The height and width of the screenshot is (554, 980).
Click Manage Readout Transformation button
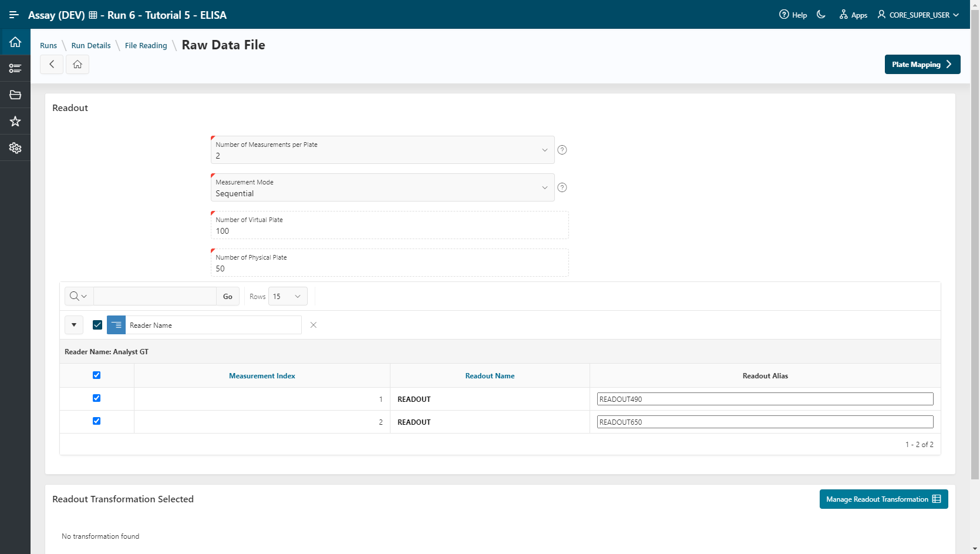[884, 499]
